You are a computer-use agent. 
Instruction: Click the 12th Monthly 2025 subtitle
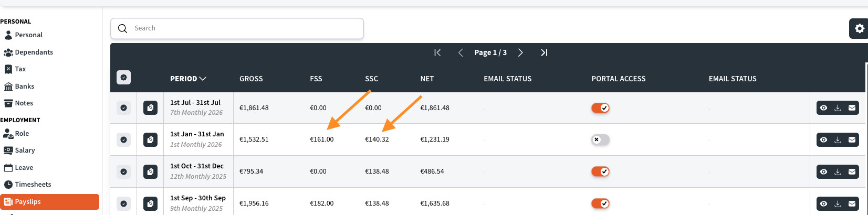point(198,177)
